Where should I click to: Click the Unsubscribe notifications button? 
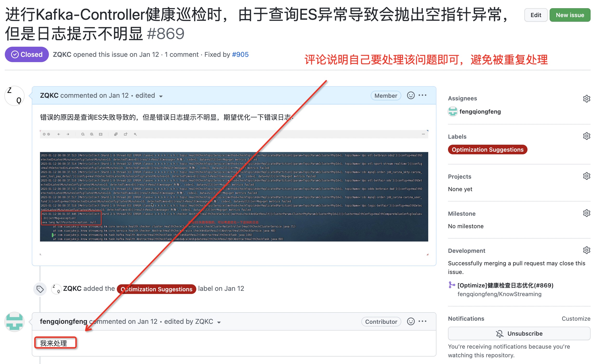pos(519,333)
